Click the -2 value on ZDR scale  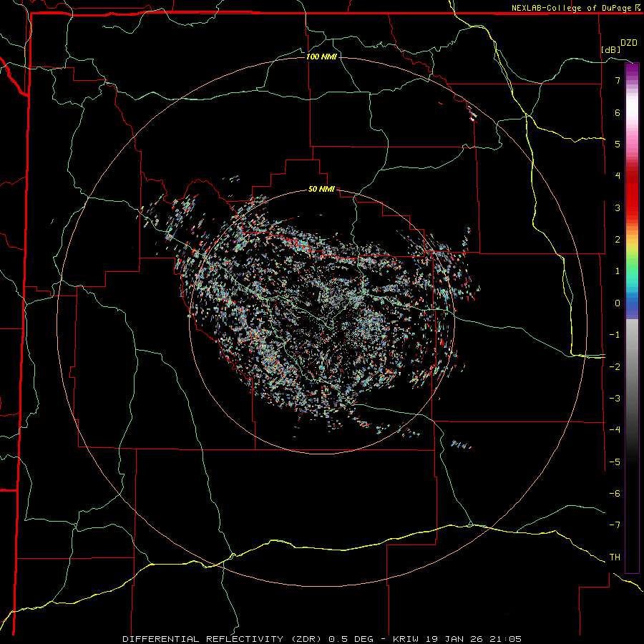(x=615, y=367)
